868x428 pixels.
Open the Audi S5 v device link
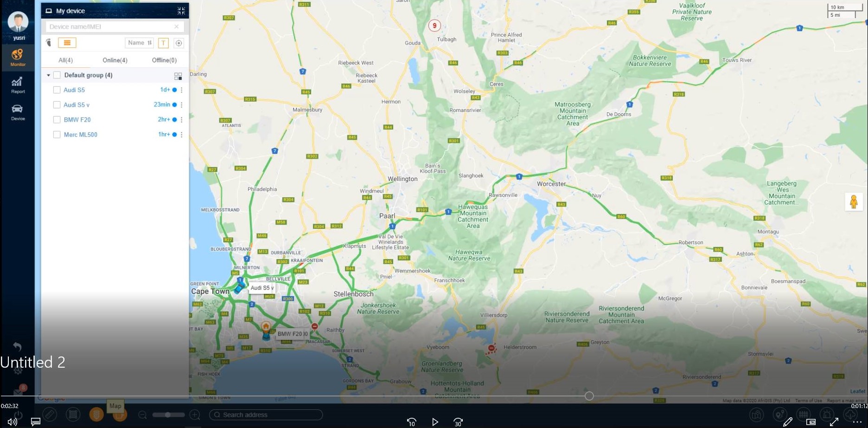coord(77,105)
